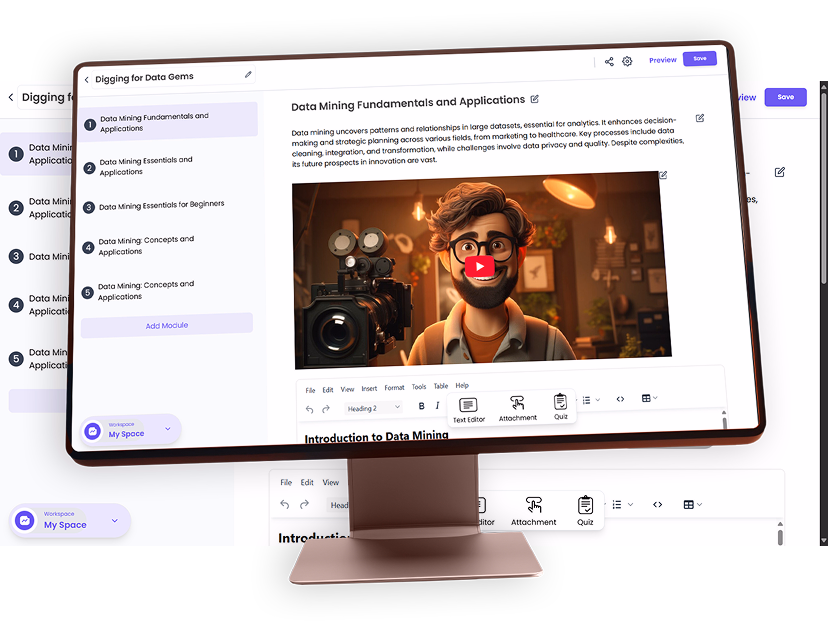The image size is (828, 627).
Task: Open the Format menu
Action: (394, 388)
